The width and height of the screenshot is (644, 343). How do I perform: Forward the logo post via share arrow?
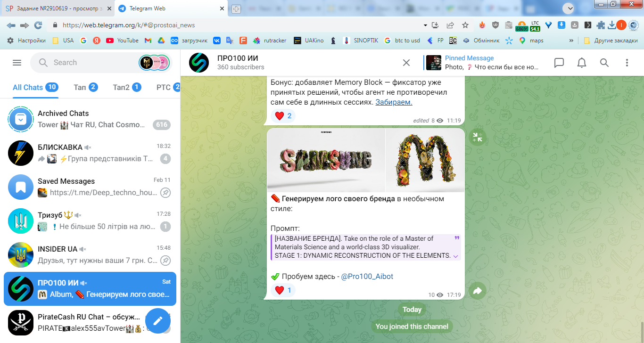pos(478,291)
